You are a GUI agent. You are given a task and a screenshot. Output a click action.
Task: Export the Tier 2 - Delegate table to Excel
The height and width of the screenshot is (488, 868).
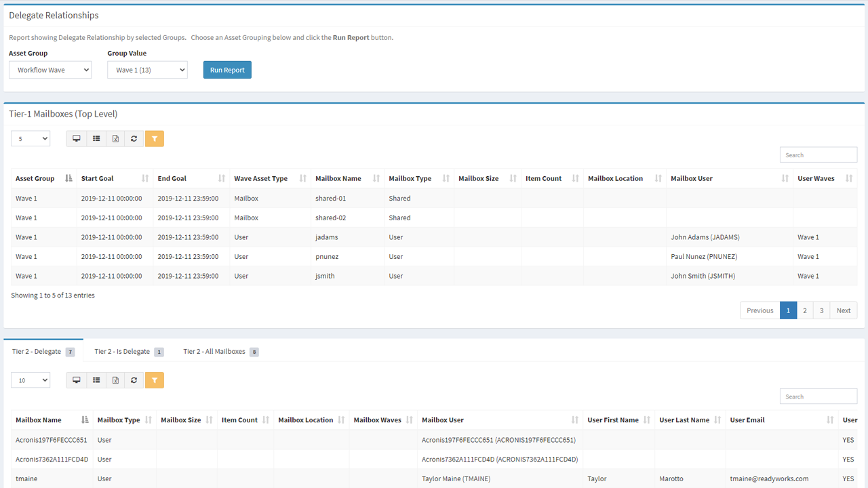pos(115,380)
